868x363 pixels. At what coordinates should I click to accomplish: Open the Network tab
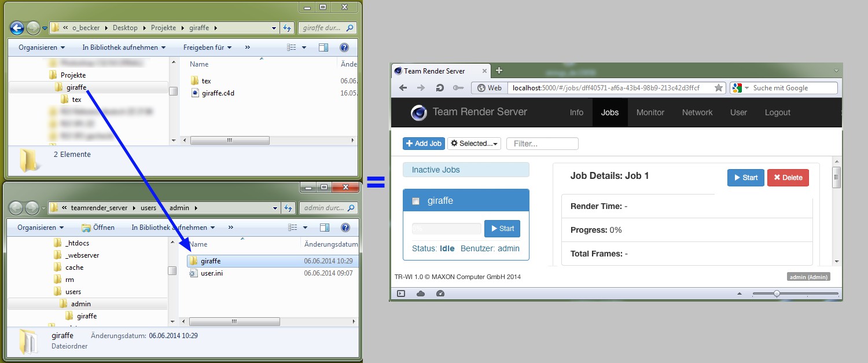coord(697,112)
